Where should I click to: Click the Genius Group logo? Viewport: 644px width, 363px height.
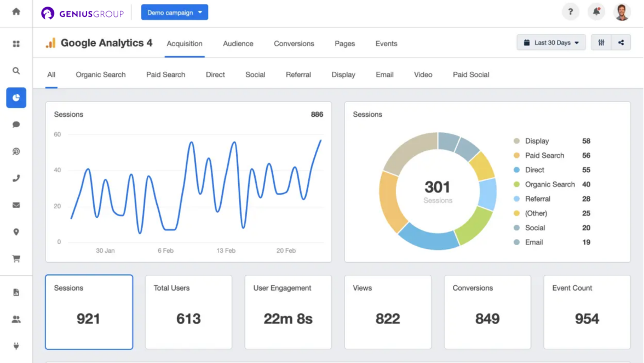pyautogui.click(x=83, y=13)
